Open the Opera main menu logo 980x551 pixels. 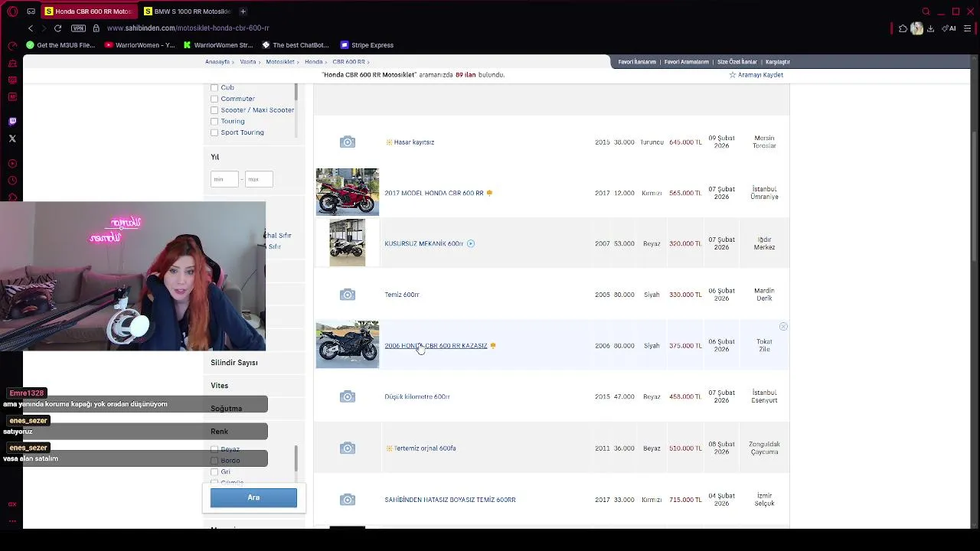coord(12,11)
